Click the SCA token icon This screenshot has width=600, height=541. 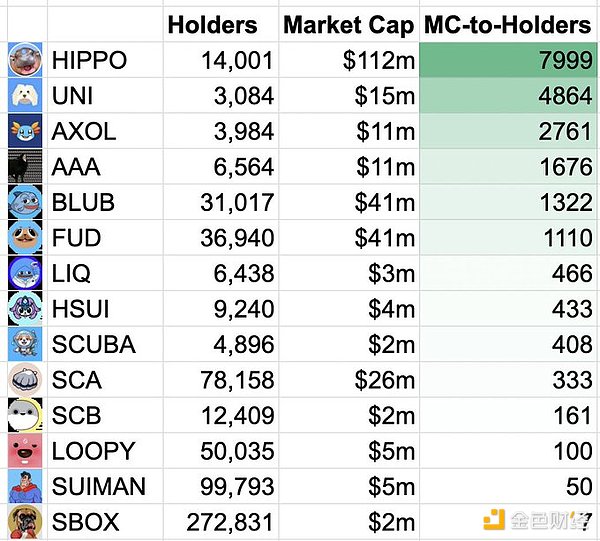click(24, 379)
